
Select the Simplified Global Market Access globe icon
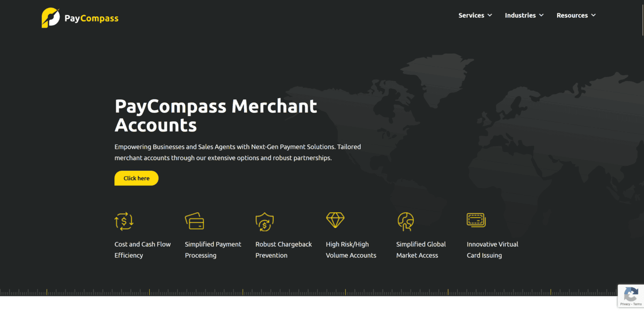[x=406, y=221]
